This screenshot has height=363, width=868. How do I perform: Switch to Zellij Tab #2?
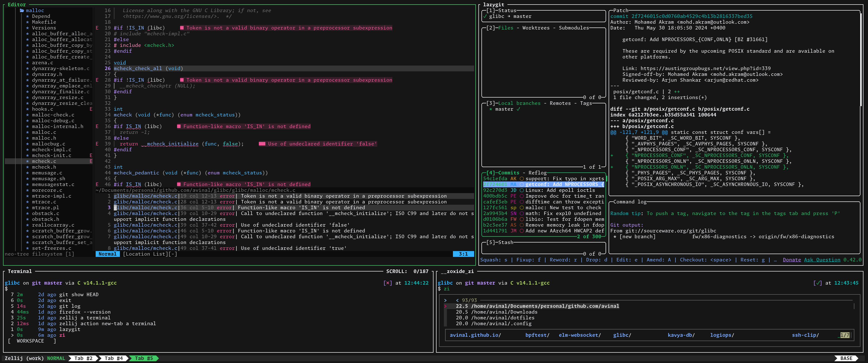[83, 358]
